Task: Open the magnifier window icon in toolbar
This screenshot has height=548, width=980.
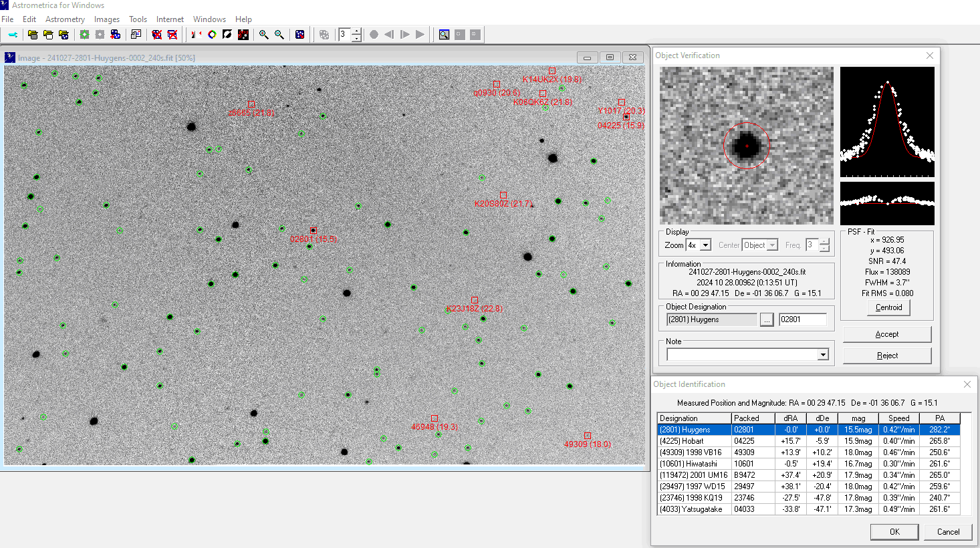Action: tap(444, 35)
